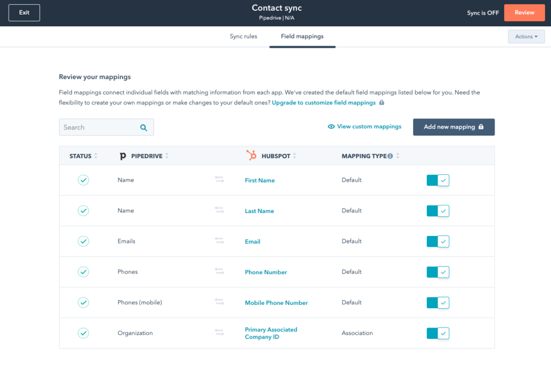Click sync direction arrows for Phone Number
The width and height of the screenshot is (551, 392).
(220, 271)
